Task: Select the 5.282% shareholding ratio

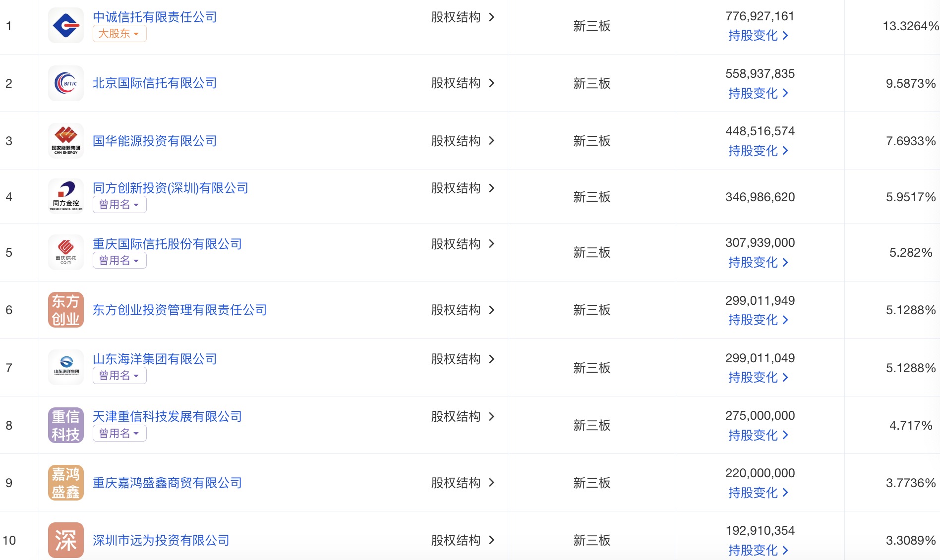Action: pyautogui.click(x=911, y=252)
